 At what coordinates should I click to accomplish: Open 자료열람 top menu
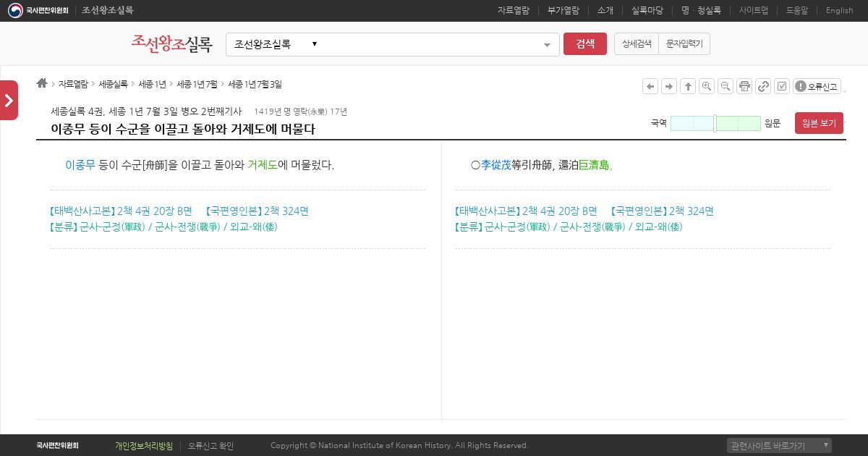click(514, 10)
